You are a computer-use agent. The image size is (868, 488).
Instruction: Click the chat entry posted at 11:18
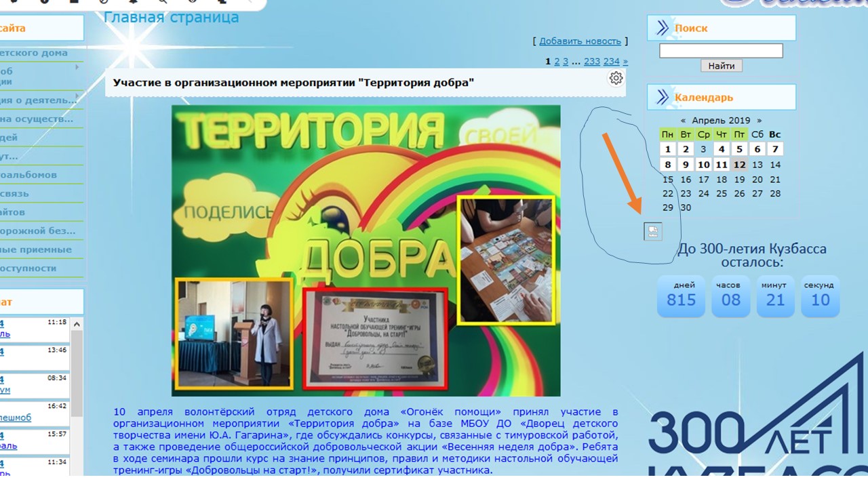pyautogui.click(x=34, y=329)
